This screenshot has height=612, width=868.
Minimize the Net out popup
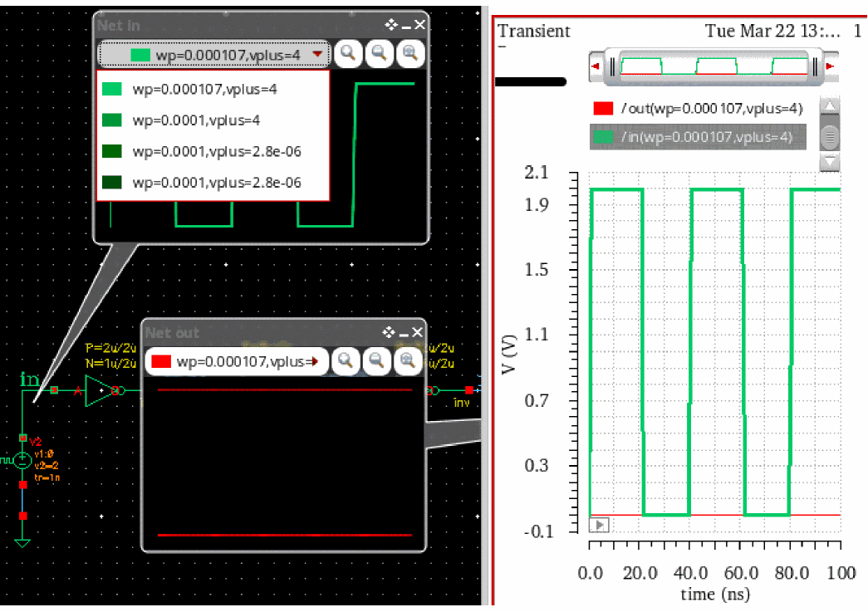405,334
